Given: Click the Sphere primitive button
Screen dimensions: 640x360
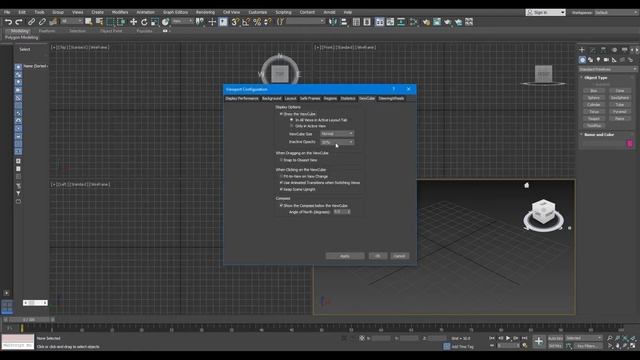Looking at the screenshot, I should (594, 98).
